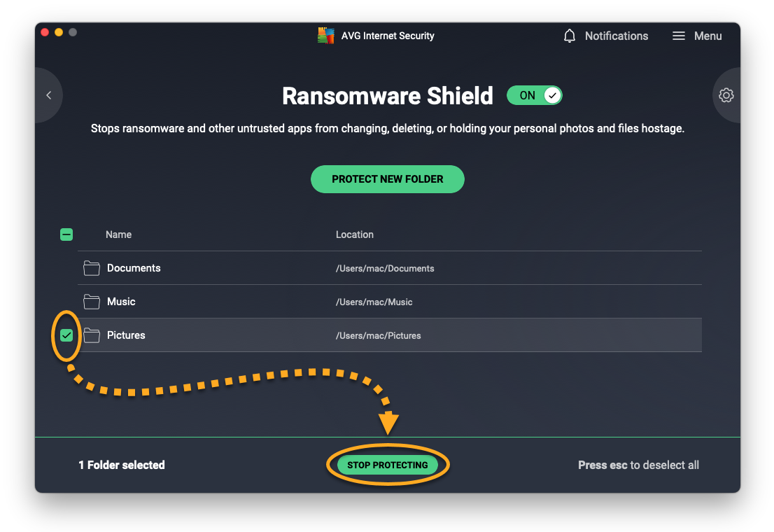
Task: Uncheck the Pictures folder checkbox
Action: [66, 335]
